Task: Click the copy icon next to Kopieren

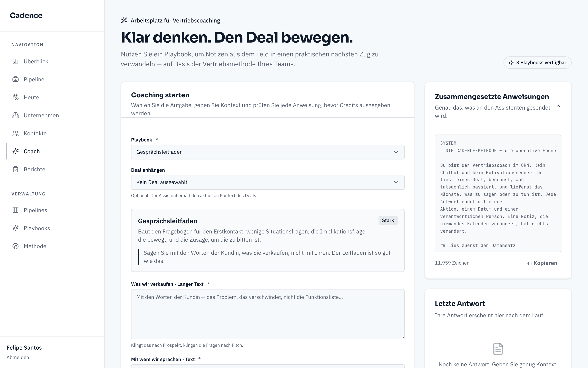Action: [x=529, y=263]
